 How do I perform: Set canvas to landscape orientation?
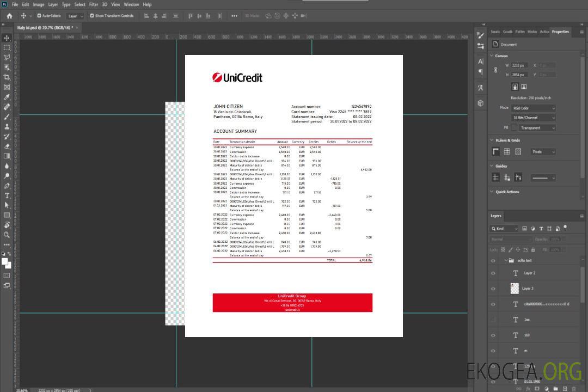[524, 87]
